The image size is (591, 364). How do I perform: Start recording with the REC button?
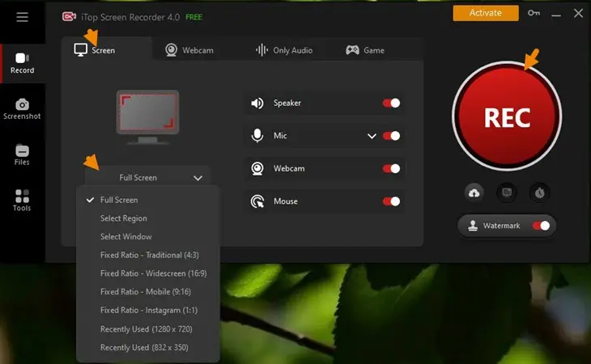pyautogui.click(x=506, y=117)
